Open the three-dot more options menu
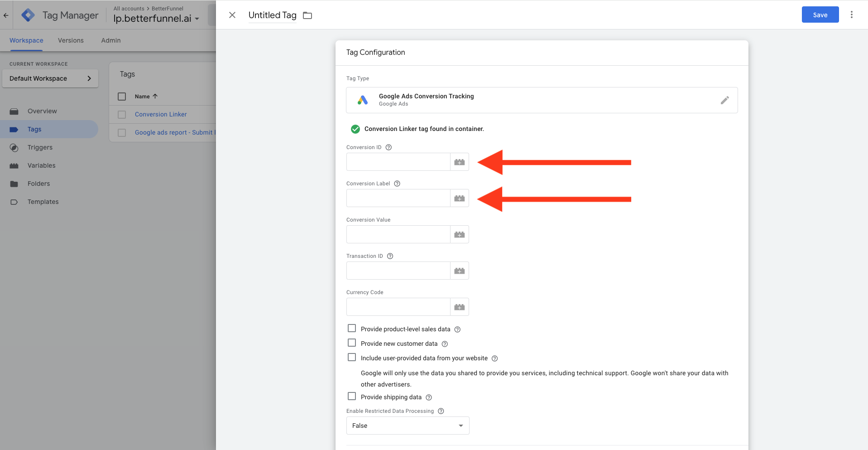Image resolution: width=868 pixels, height=450 pixels. (851, 15)
